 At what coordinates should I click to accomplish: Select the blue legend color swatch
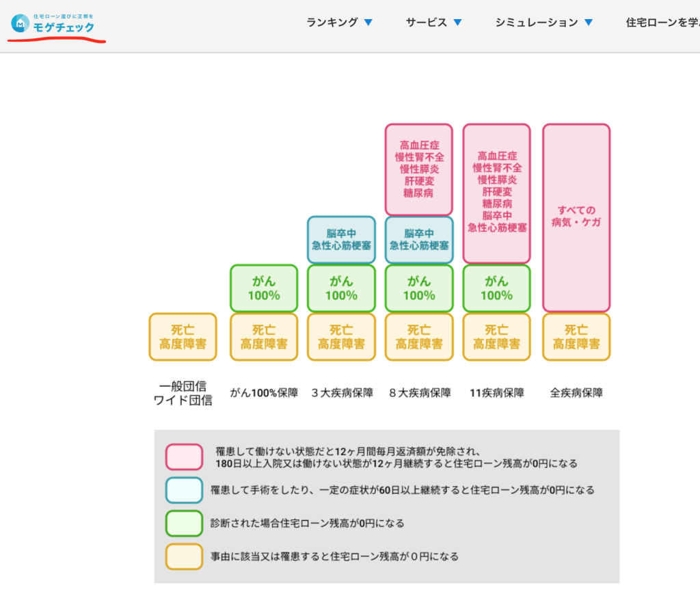coord(184,490)
